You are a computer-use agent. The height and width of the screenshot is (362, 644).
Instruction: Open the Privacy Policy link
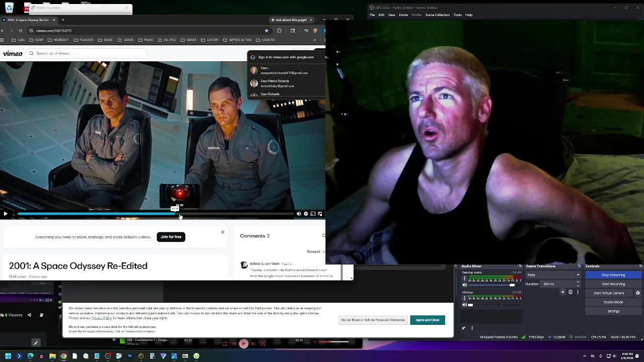point(102,318)
